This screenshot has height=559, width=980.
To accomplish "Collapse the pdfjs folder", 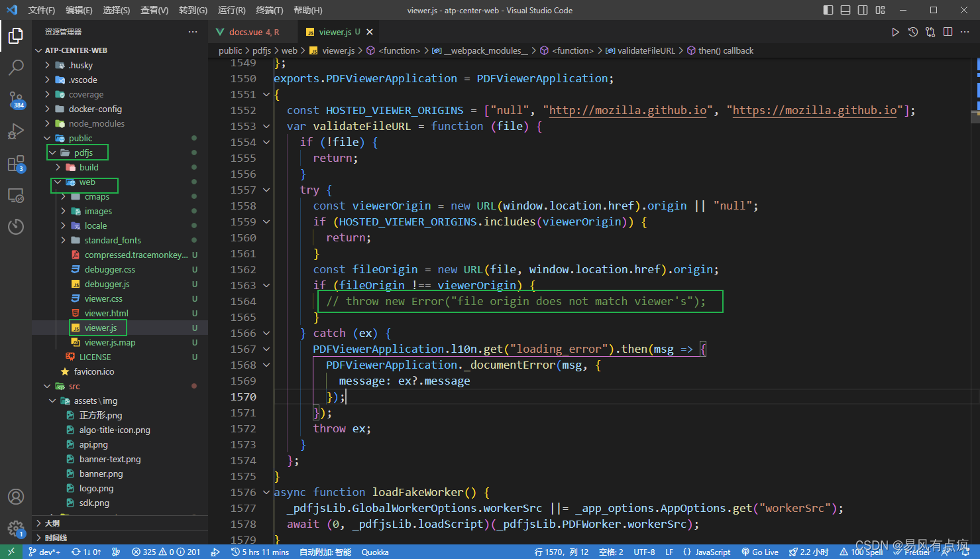I will coord(119,153).
